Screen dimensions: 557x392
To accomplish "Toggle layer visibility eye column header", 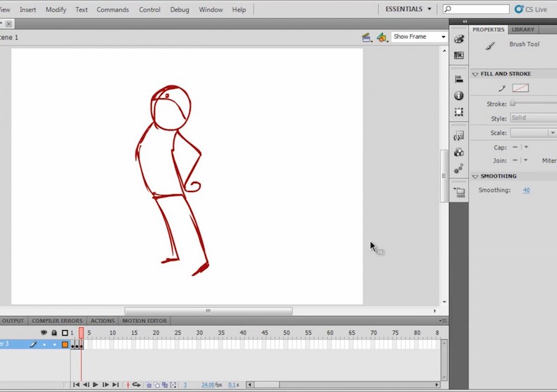I will pos(44,333).
